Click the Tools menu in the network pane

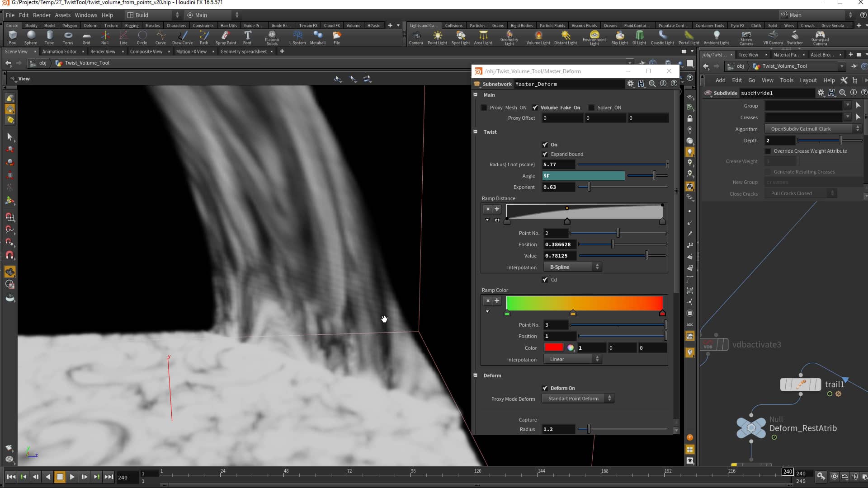(x=787, y=80)
